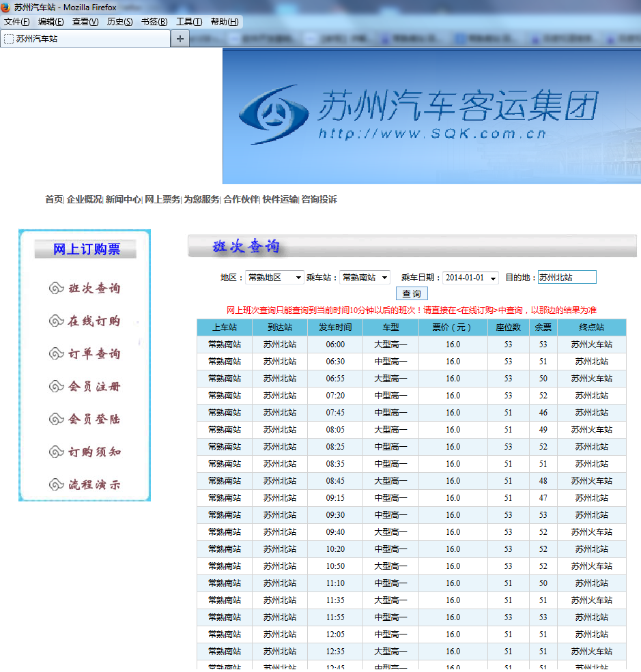Click swirl icon beside 班次查询 in sidebar

coord(56,288)
